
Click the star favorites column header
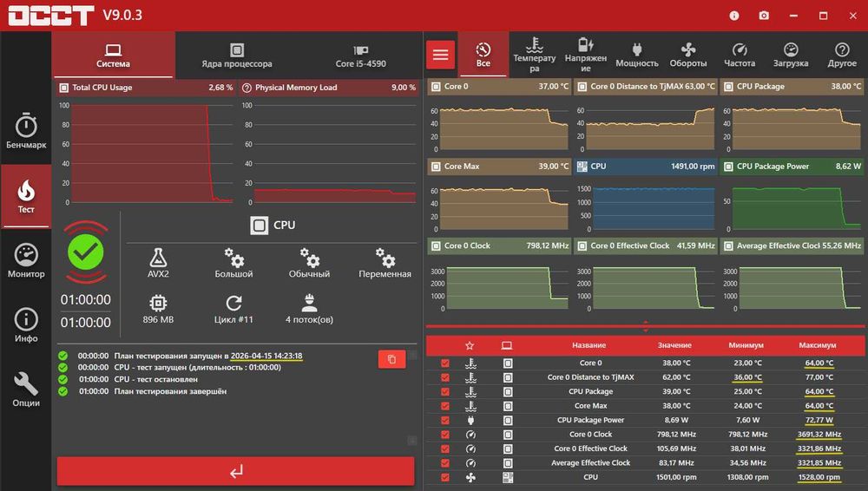pyautogui.click(x=470, y=345)
